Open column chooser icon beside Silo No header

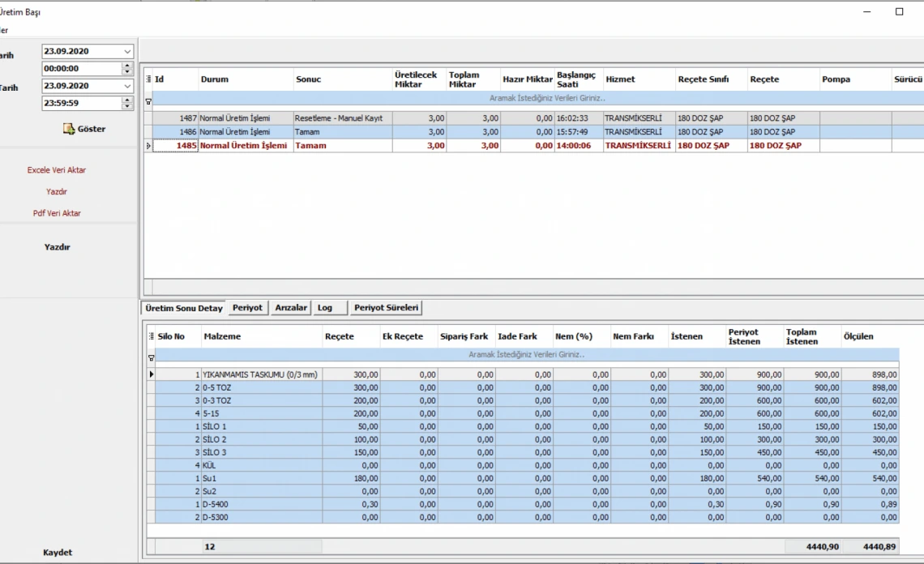(152, 336)
